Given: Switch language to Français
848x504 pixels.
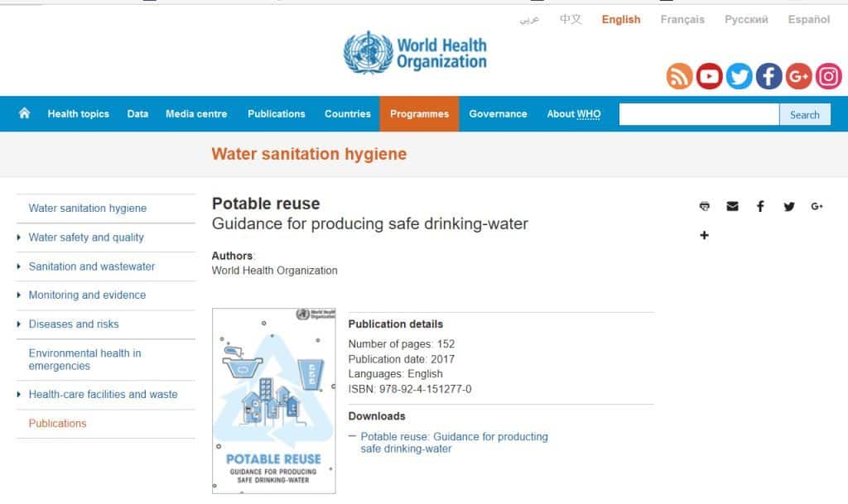Looking at the screenshot, I should [682, 19].
